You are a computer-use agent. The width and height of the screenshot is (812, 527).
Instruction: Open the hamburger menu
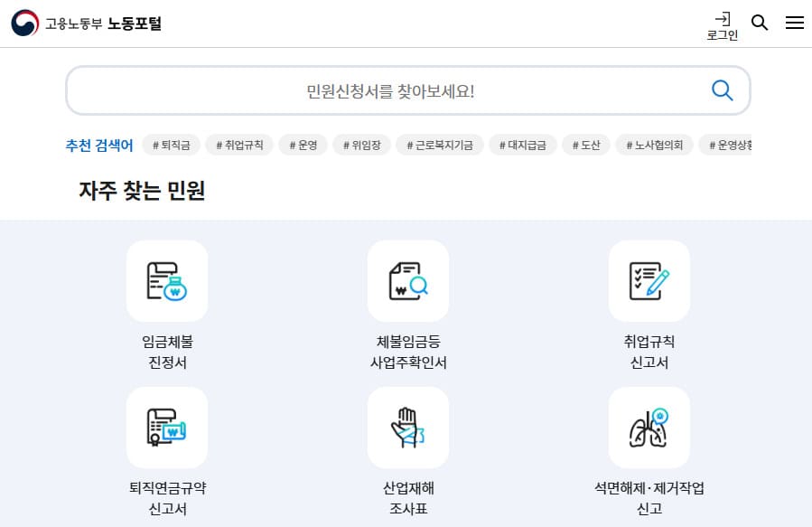tap(795, 23)
